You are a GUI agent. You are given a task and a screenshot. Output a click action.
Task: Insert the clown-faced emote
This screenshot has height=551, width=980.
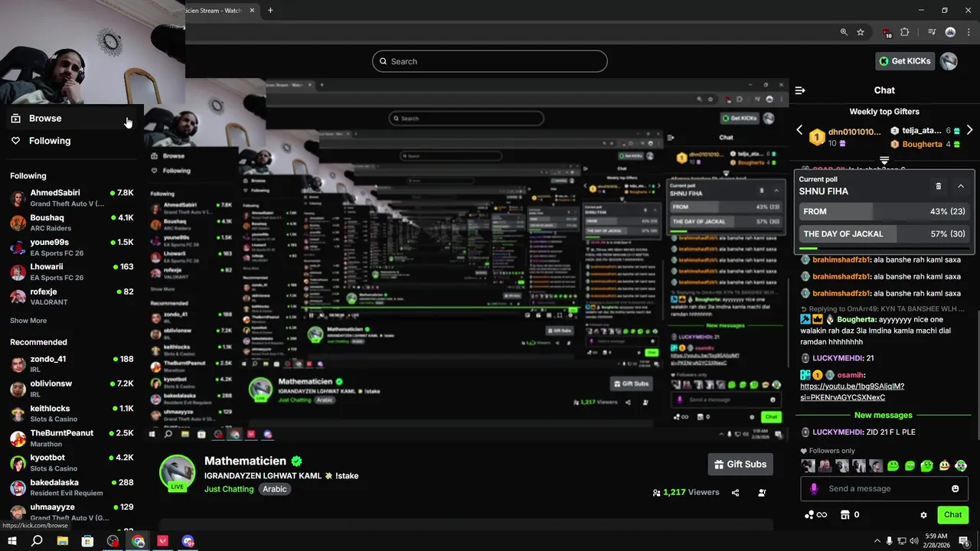(x=944, y=465)
